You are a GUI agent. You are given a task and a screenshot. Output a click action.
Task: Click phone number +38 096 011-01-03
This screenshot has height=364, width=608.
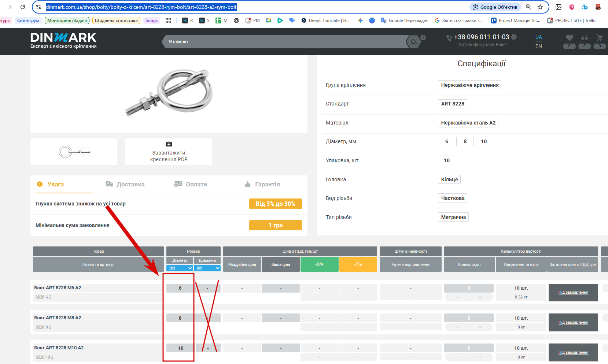point(481,37)
